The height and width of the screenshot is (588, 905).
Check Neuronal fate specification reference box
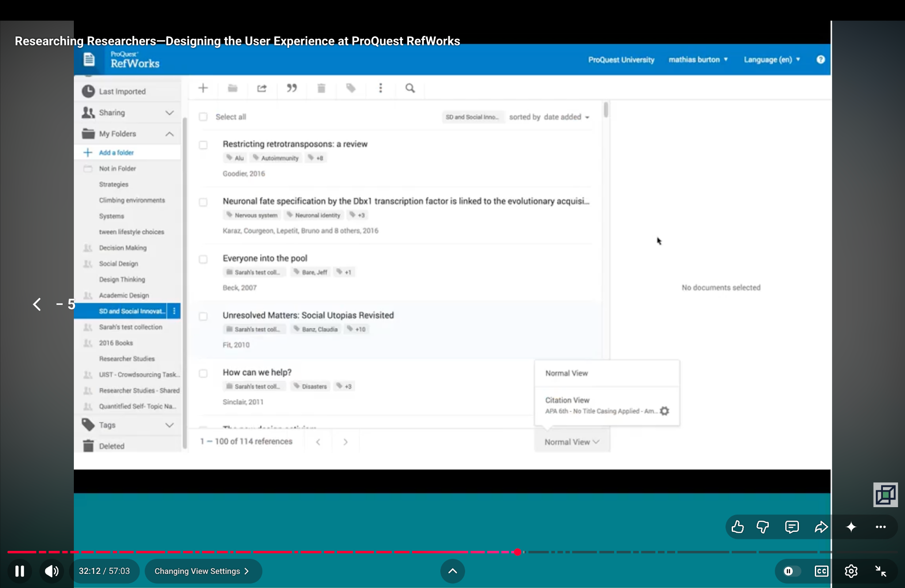point(203,202)
